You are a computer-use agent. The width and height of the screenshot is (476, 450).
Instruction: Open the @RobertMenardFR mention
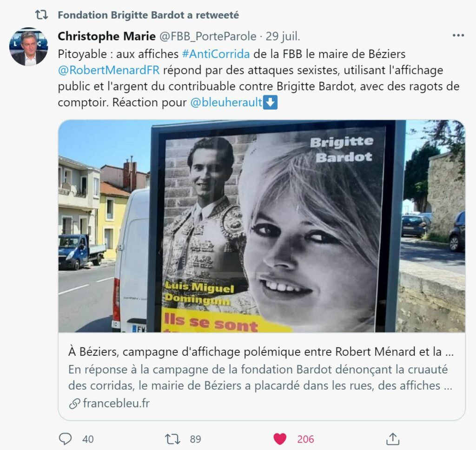(x=109, y=70)
